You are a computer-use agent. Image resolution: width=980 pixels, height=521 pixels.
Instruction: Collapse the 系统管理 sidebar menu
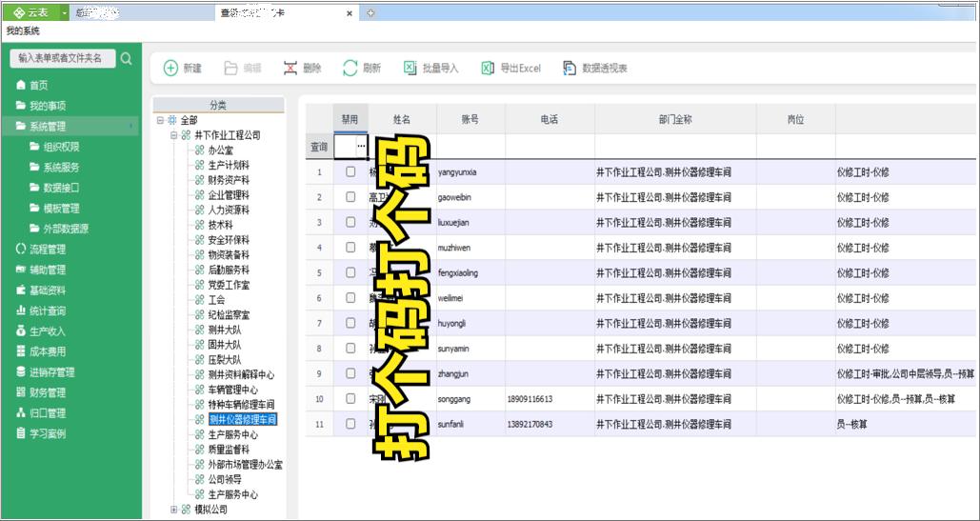coord(131,126)
